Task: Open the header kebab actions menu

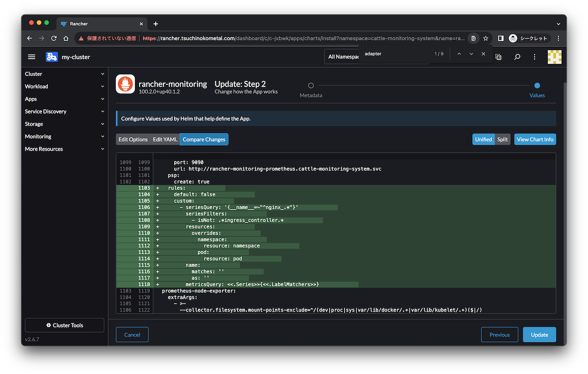Action: tap(535, 57)
